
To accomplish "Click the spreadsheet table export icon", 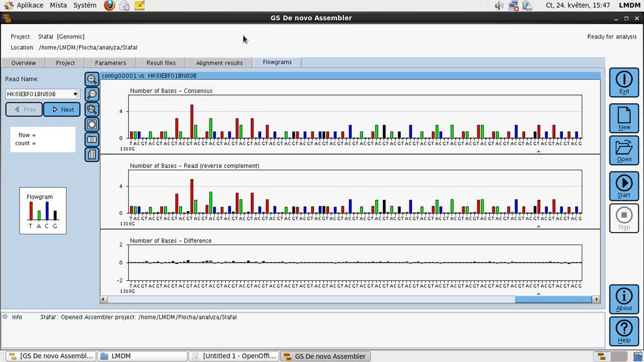I will tap(92, 155).
